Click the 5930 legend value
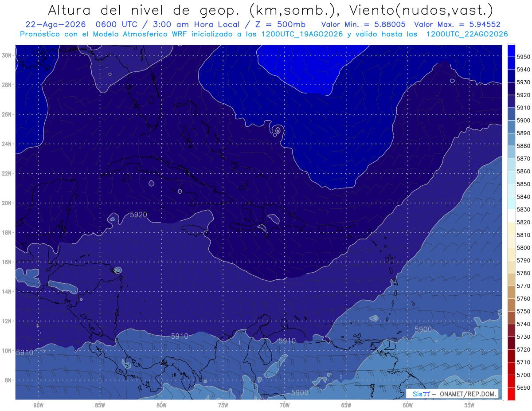Image resolution: width=532 pixels, height=411 pixels. point(524,82)
